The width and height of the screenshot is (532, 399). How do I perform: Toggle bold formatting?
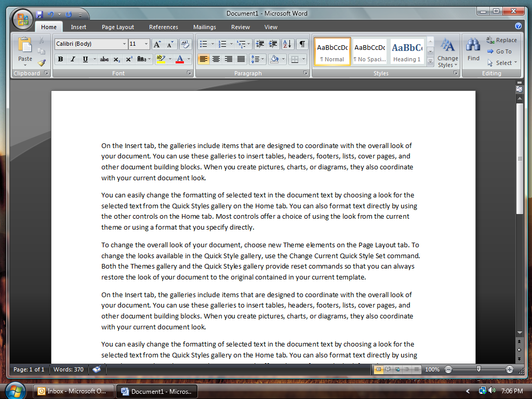click(x=60, y=59)
